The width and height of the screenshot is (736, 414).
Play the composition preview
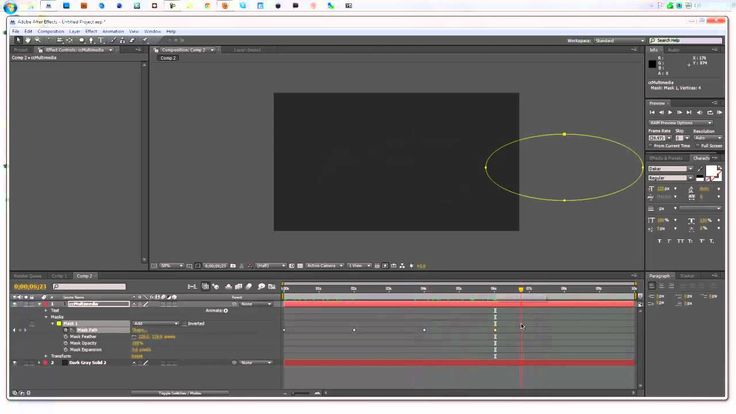[x=670, y=113]
